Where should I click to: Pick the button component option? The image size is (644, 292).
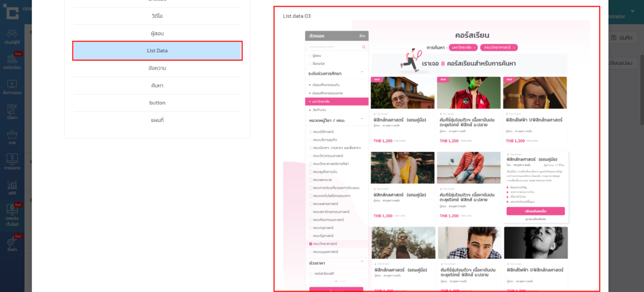click(x=157, y=103)
